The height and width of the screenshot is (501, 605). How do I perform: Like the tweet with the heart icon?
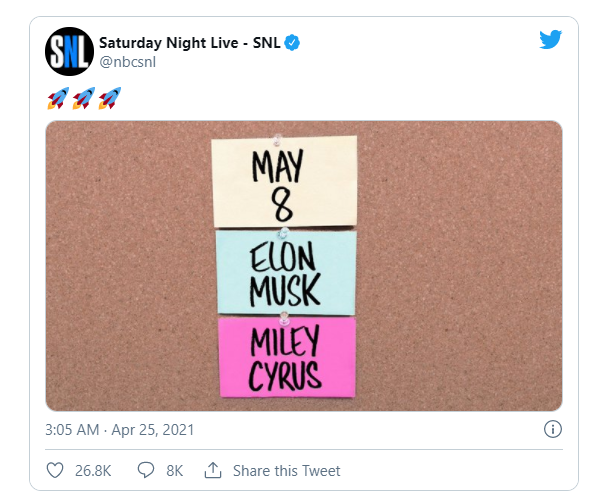click(55, 470)
